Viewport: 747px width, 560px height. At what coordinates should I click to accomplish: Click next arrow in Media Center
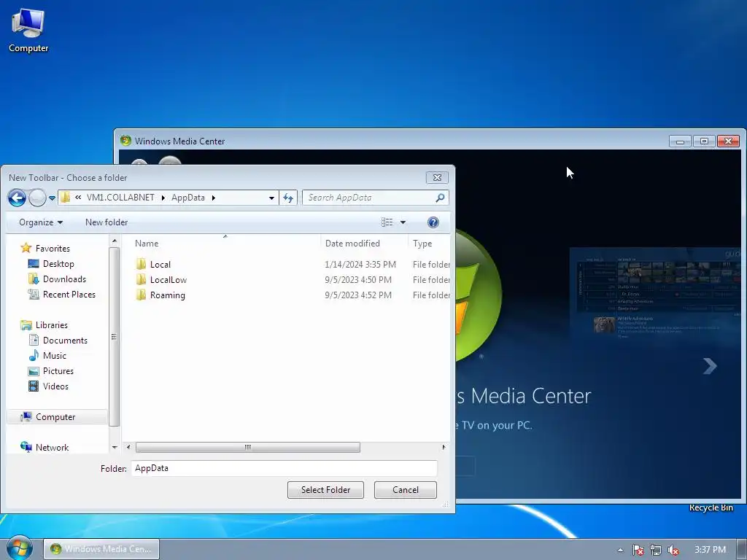(x=710, y=366)
